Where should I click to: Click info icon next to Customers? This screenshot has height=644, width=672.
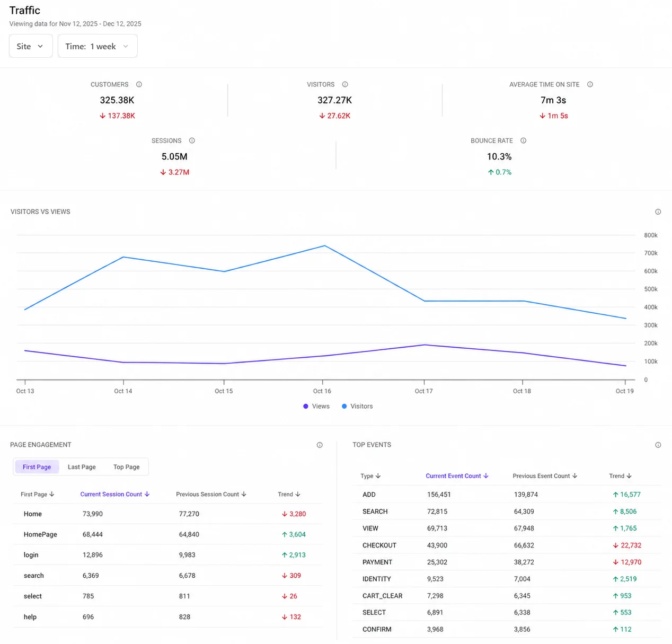pos(139,84)
